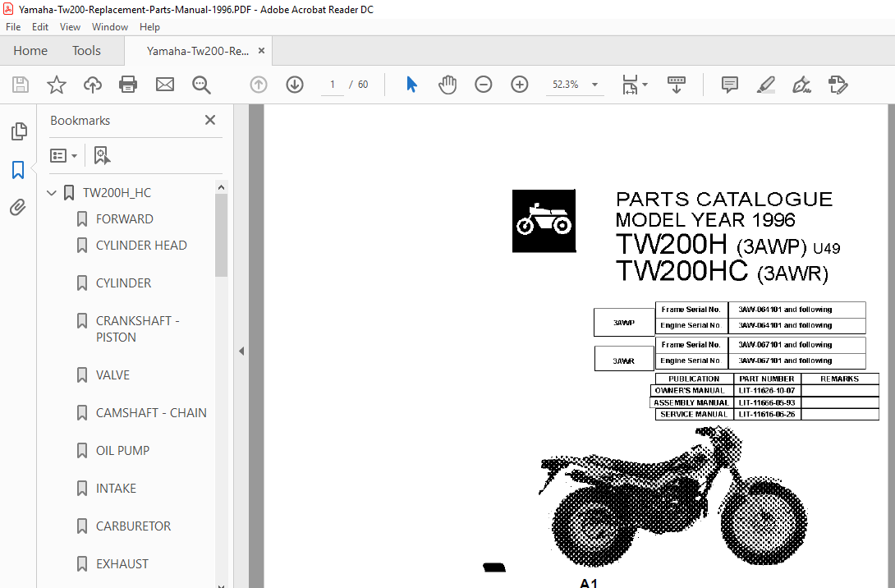This screenshot has height=588, width=895.
Task: Select the Yamaha-Tw200 document tab
Action: pos(198,52)
